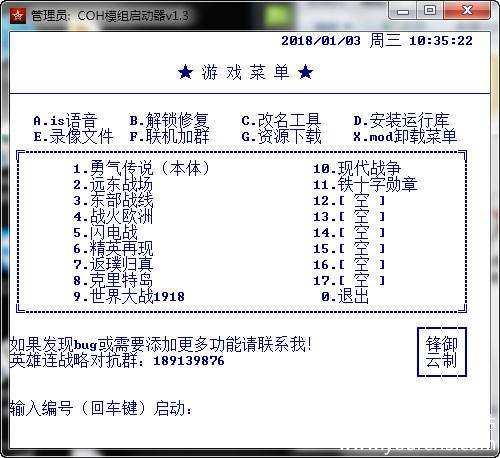
Task: Click the 0. 退出 exit option
Action: click(x=345, y=296)
